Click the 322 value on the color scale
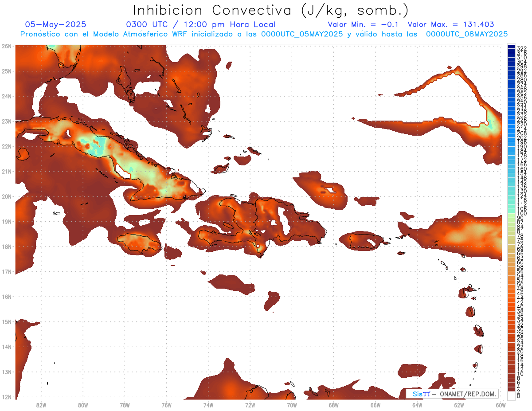Screen dimensions: 532x411 coord(521,48)
